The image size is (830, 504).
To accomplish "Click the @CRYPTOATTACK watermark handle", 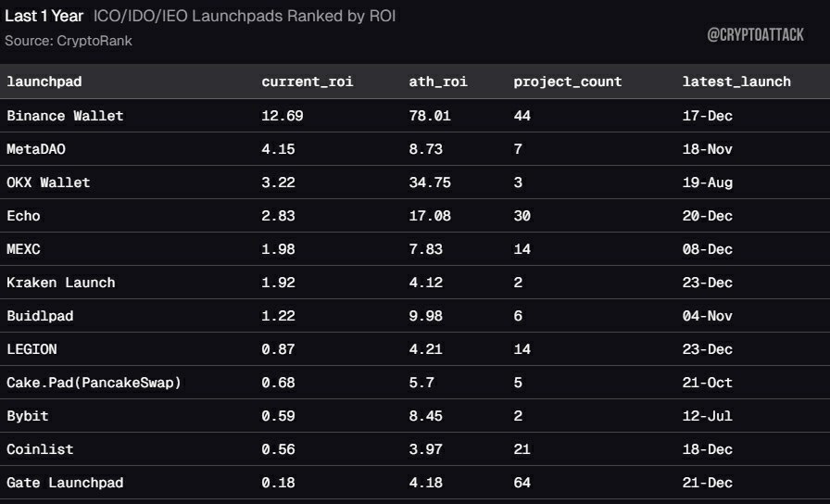I will pos(755,35).
